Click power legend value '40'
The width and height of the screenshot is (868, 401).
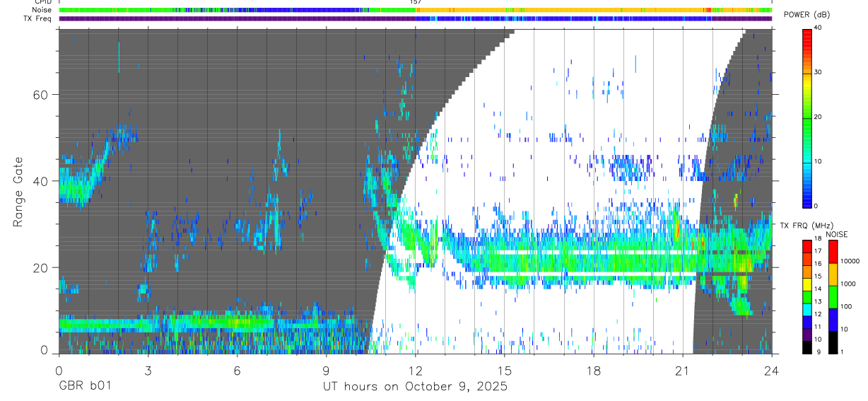[x=819, y=28]
